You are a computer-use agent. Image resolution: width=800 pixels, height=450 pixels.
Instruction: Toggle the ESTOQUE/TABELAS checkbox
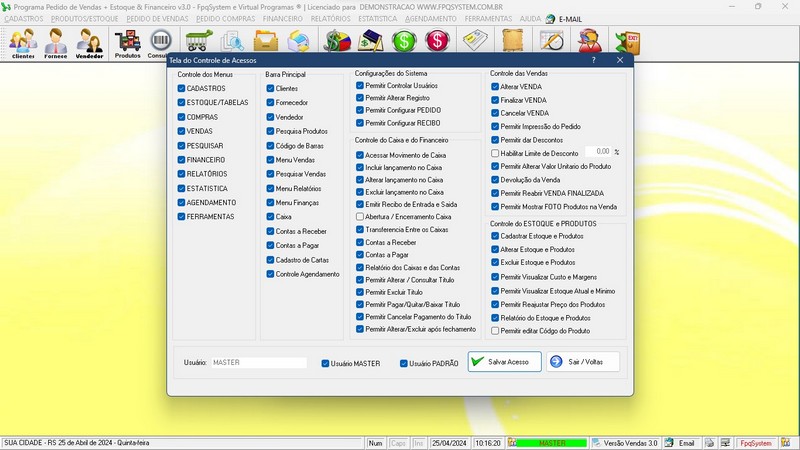click(x=181, y=103)
